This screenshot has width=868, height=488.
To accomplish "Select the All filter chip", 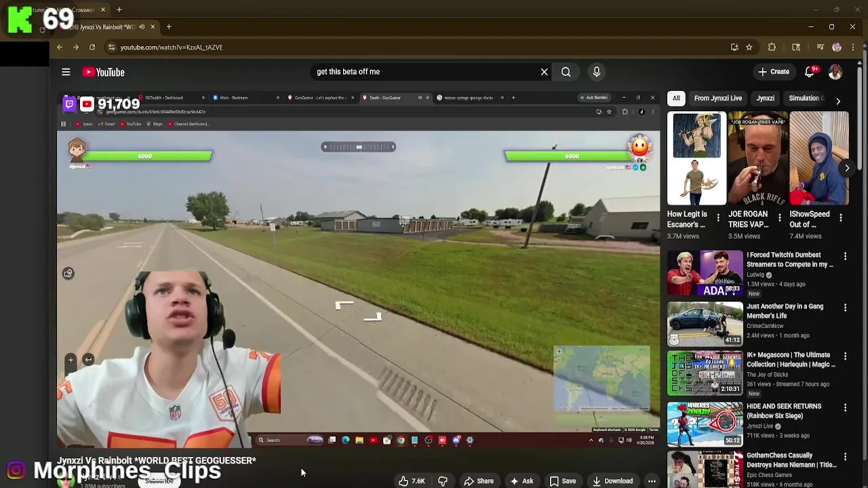I will 676,98.
